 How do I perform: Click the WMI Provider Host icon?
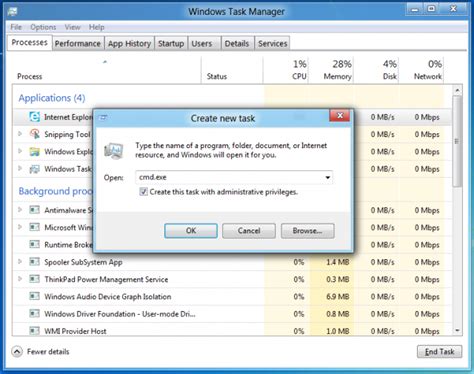coord(34,331)
